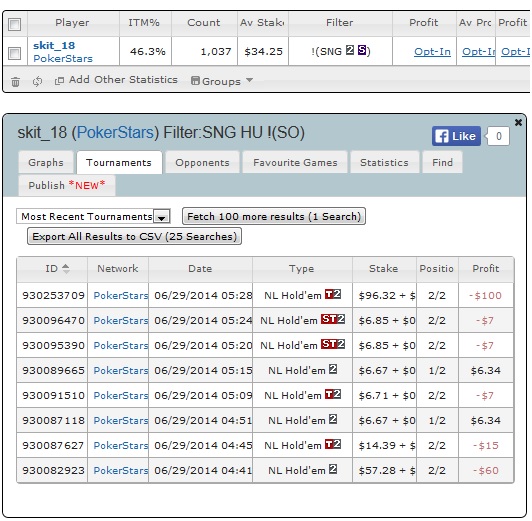Click Fetch 100 more results button
This screenshot has width=532, height=521.
[x=274, y=216]
